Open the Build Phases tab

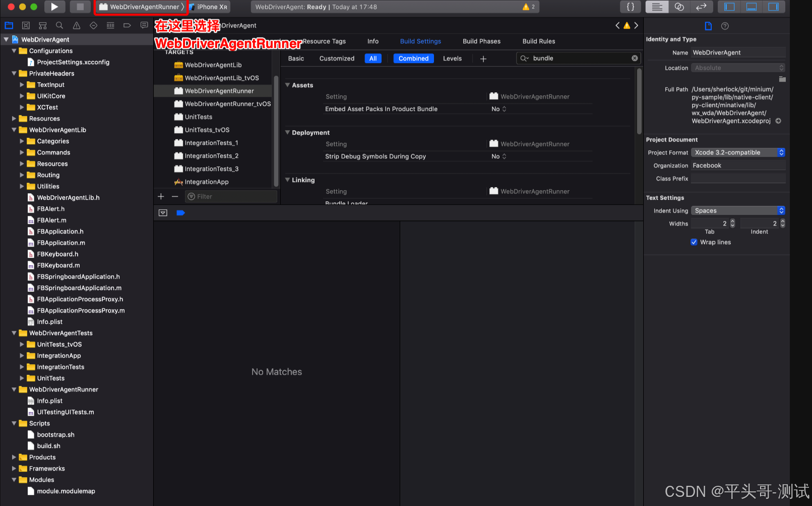click(481, 41)
